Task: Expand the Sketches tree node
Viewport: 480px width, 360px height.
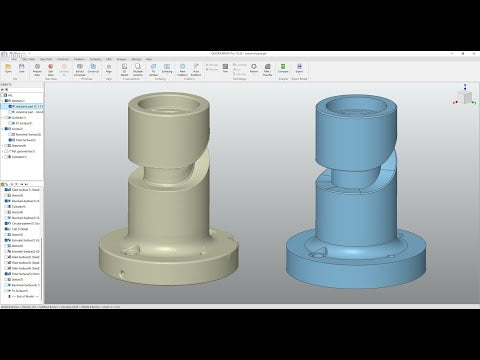Action: (x=2, y=146)
